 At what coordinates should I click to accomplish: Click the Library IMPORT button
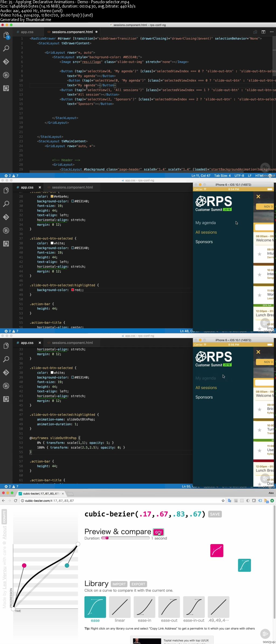click(x=119, y=584)
